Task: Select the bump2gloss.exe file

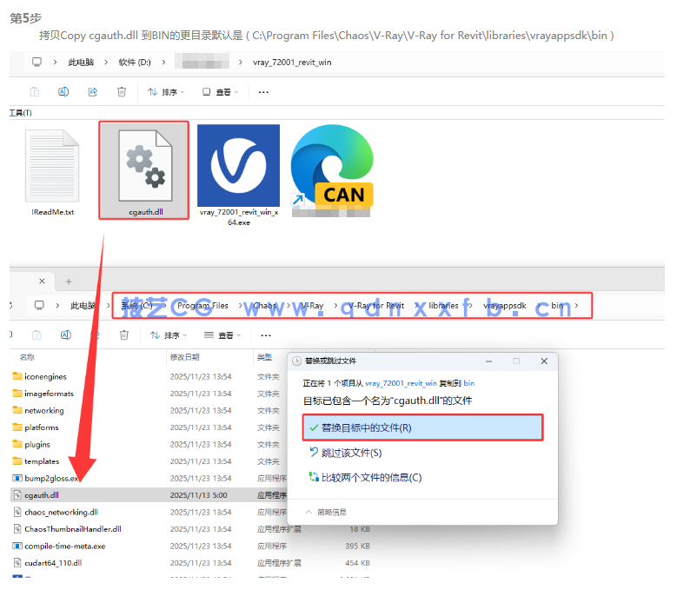Action: (x=46, y=478)
